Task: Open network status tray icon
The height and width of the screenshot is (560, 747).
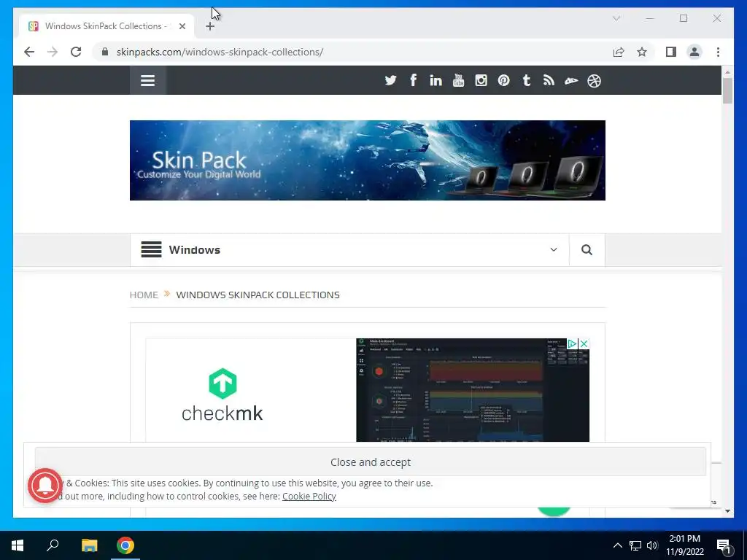Action: click(635, 545)
